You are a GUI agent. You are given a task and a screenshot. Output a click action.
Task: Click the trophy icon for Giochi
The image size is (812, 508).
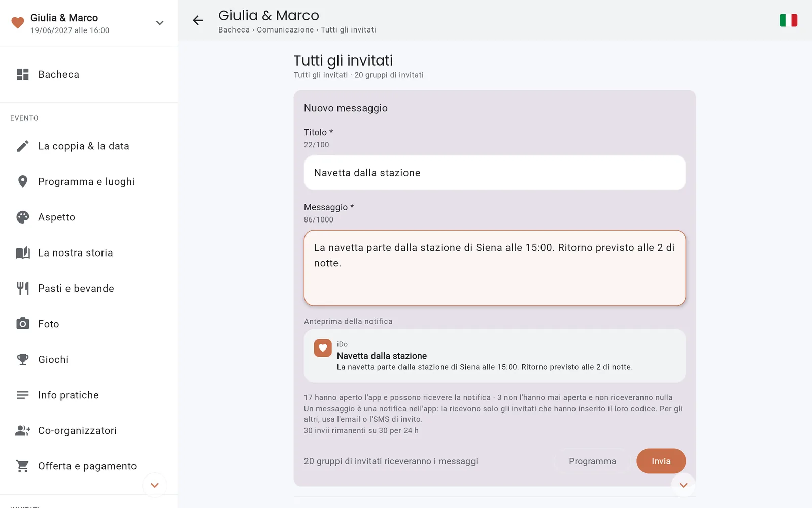point(23,360)
